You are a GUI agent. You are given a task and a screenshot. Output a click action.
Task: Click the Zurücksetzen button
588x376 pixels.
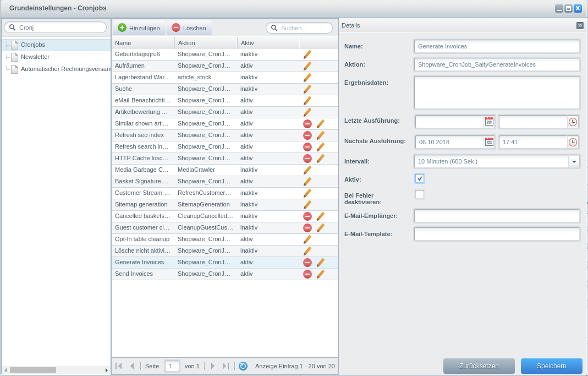(479, 366)
